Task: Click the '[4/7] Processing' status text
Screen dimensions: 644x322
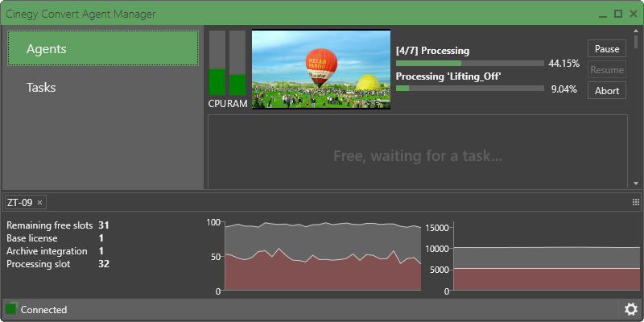Action: click(x=432, y=51)
